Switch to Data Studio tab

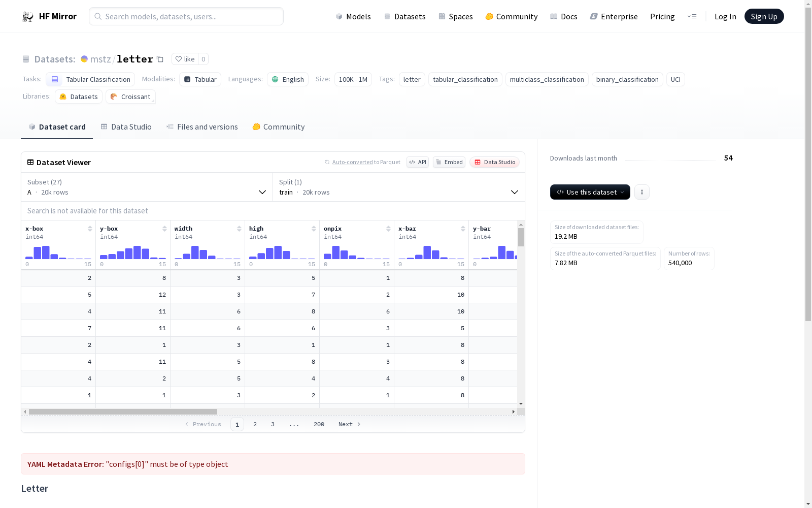126,127
